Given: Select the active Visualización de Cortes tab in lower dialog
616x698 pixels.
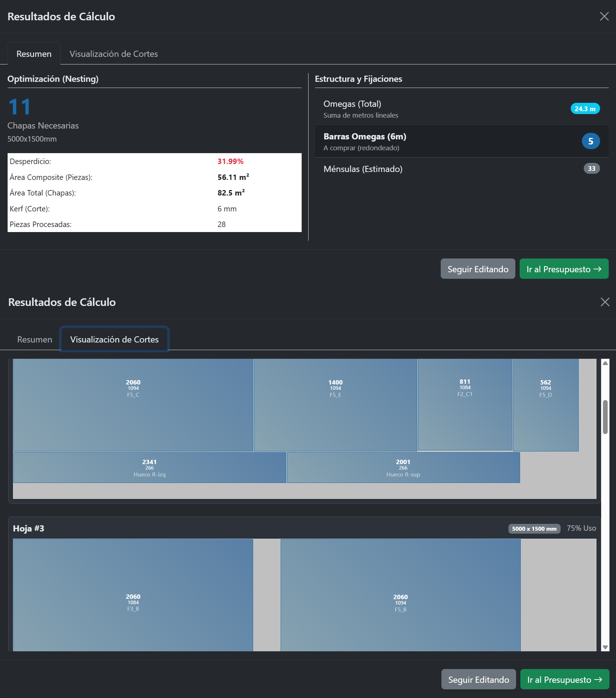Looking at the screenshot, I should pos(114,340).
